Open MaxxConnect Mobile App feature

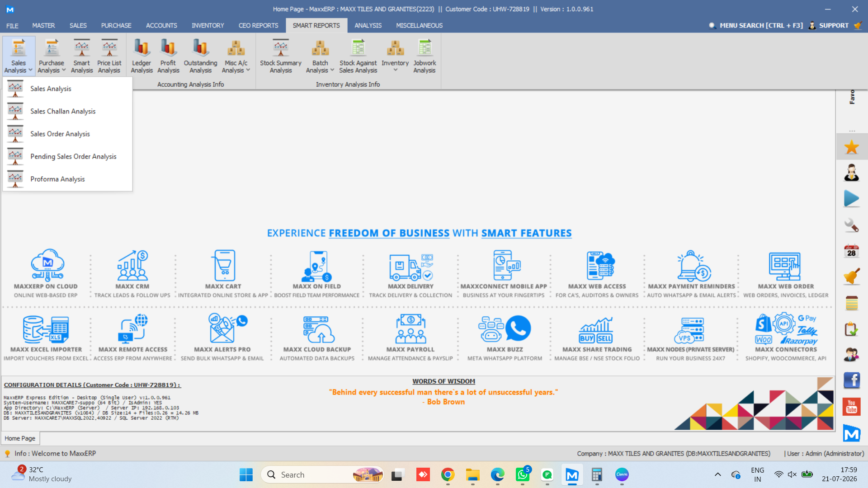[x=504, y=273]
